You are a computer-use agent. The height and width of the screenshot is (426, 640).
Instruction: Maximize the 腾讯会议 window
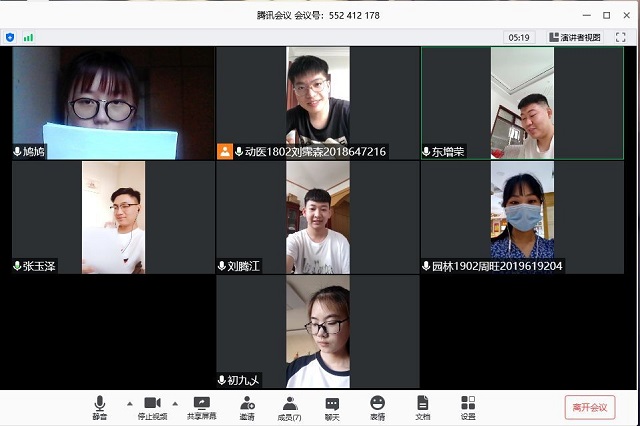(x=607, y=16)
